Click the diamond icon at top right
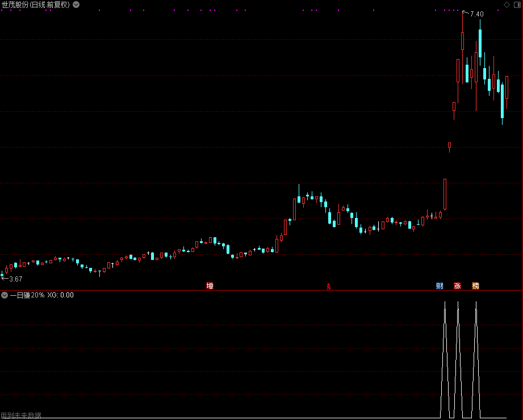Viewport: 523px width, 420px height. coord(507,5)
